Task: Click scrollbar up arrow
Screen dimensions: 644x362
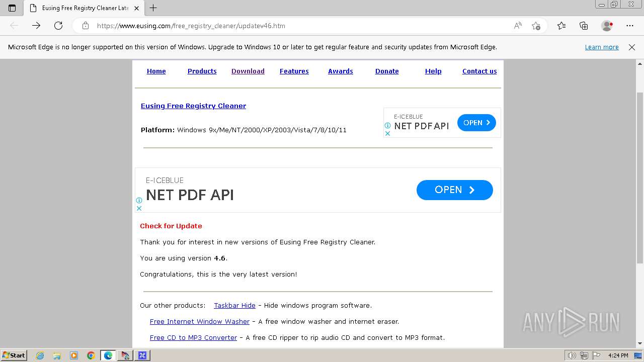Action: [640, 64]
